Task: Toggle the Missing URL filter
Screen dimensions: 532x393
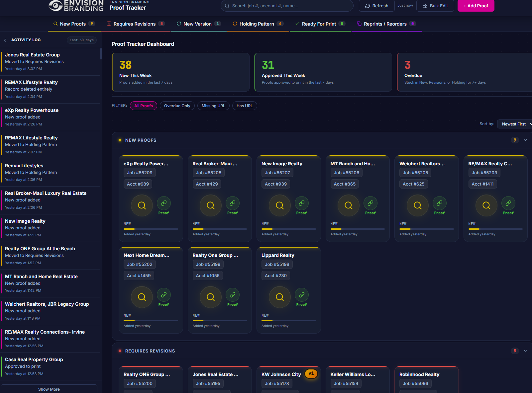Action: click(213, 106)
